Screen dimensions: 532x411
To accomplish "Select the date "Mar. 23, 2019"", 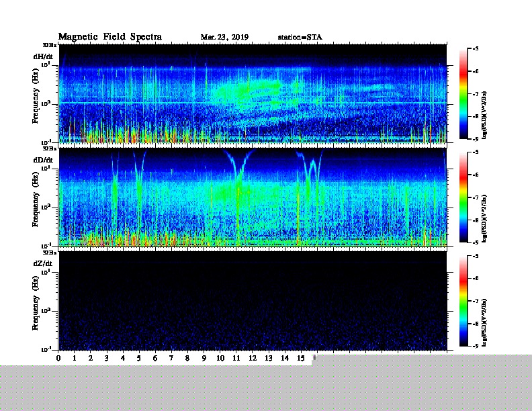I will pyautogui.click(x=224, y=37).
